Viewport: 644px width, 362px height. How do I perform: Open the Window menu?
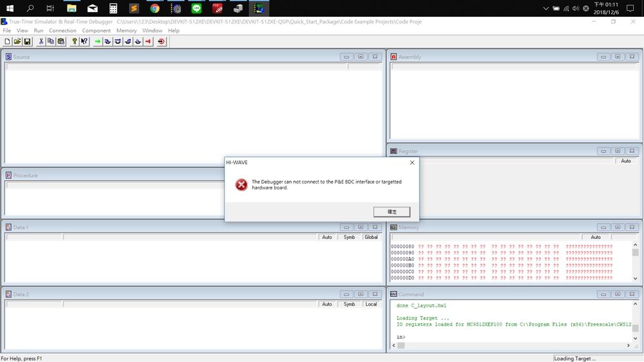(152, 30)
